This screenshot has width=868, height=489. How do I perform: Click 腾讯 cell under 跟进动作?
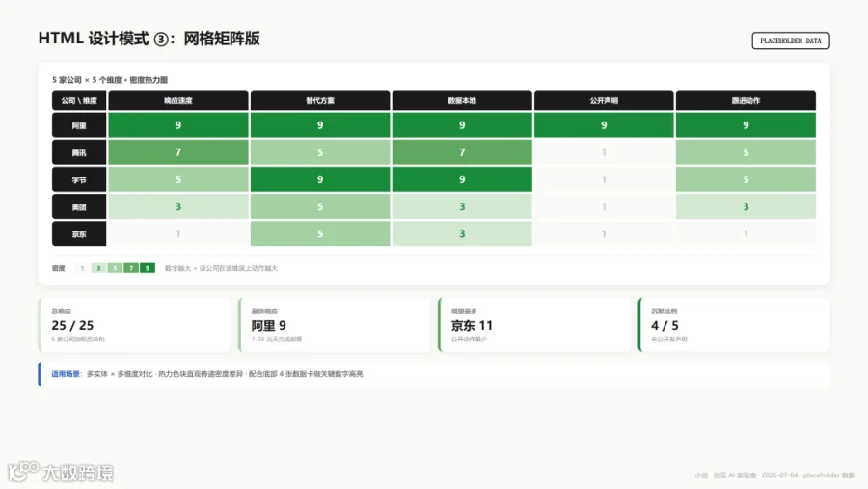[746, 152]
